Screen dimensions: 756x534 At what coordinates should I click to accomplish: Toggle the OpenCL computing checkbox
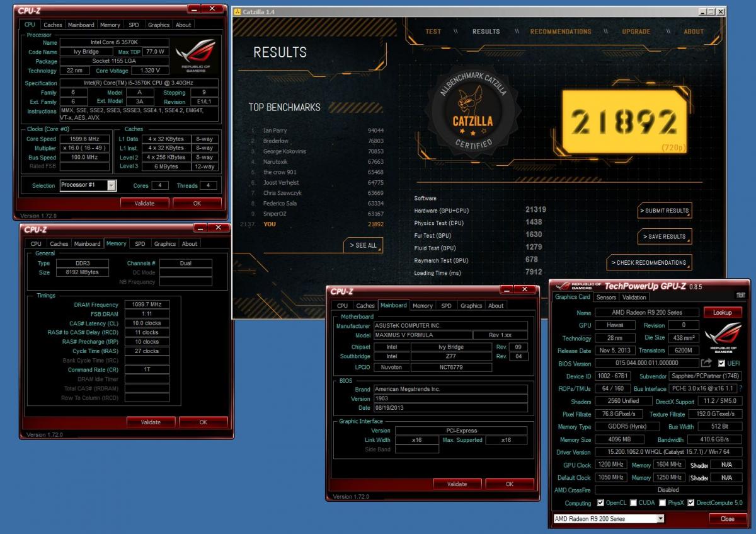[599, 503]
